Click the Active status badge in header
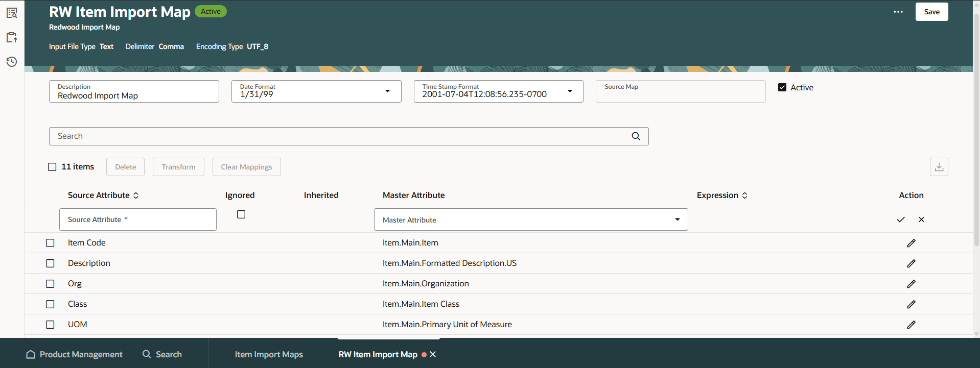Viewport: 980px width, 368px height. pos(211,11)
